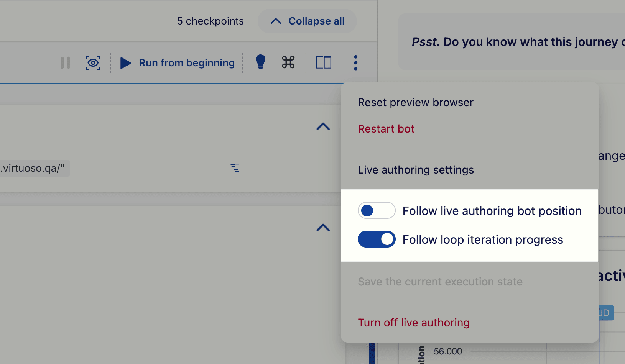This screenshot has width=625, height=364.
Task: Open hints via the lightbulb icon
Action: (261, 62)
